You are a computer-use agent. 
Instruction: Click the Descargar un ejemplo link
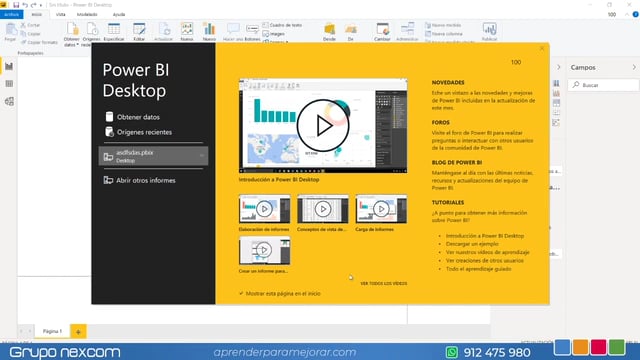(472, 244)
